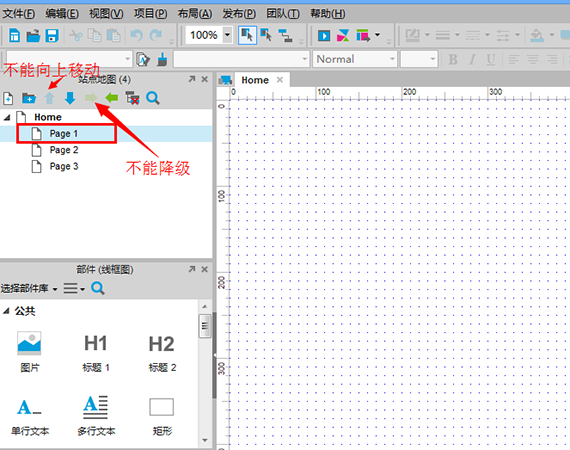The height and width of the screenshot is (450, 570).
Task: Select Page 2 in the sitemap
Action: tap(64, 150)
